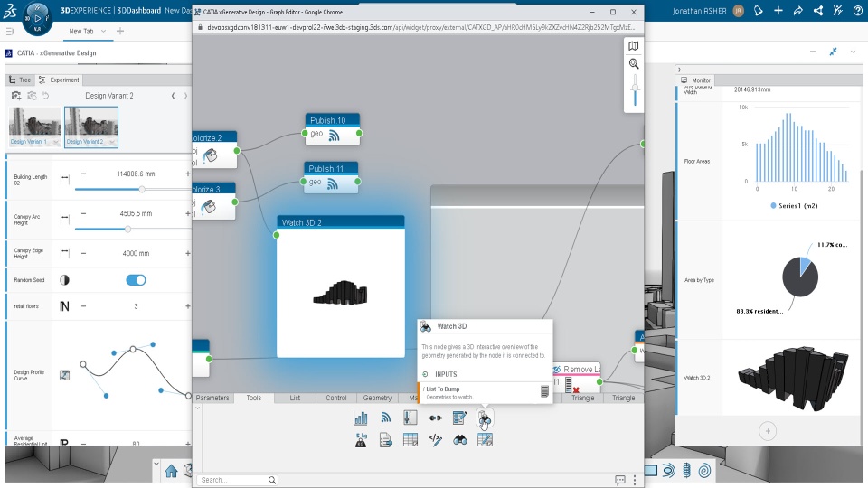Toggle the Random Seed switch
This screenshot has height=488, width=868.
(136, 280)
